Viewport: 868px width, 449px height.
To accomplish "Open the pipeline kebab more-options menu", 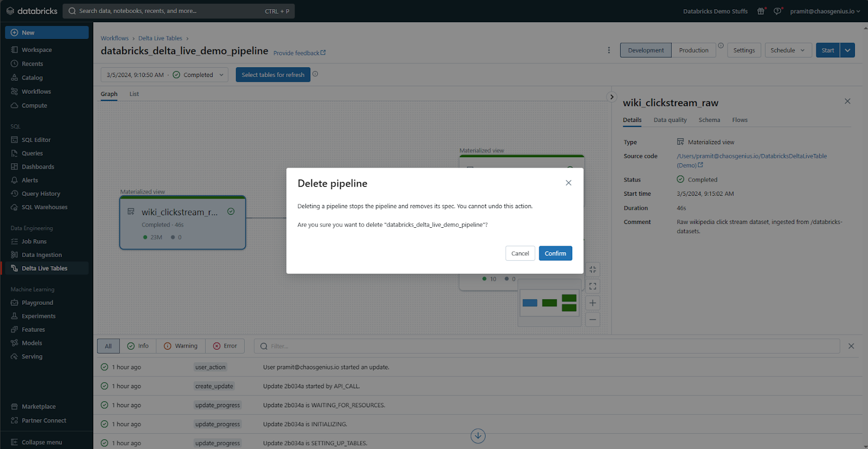I will pos(609,50).
